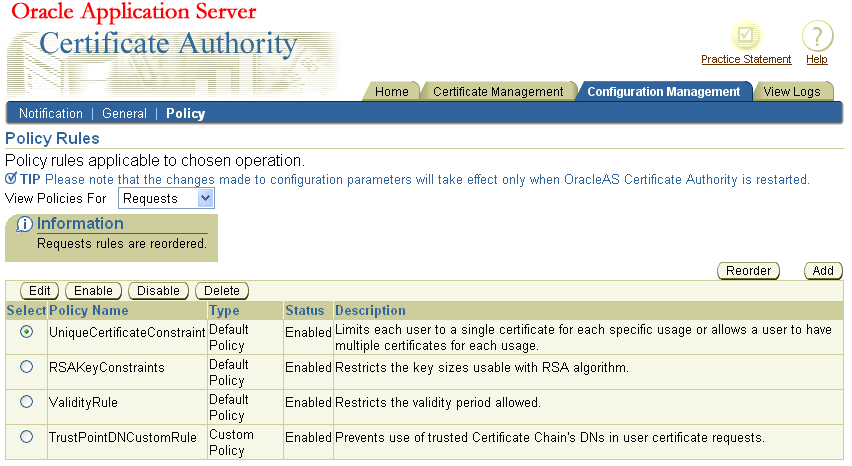Click the Status column header
Image resolution: width=852 pixels, height=466 pixels.
(305, 310)
